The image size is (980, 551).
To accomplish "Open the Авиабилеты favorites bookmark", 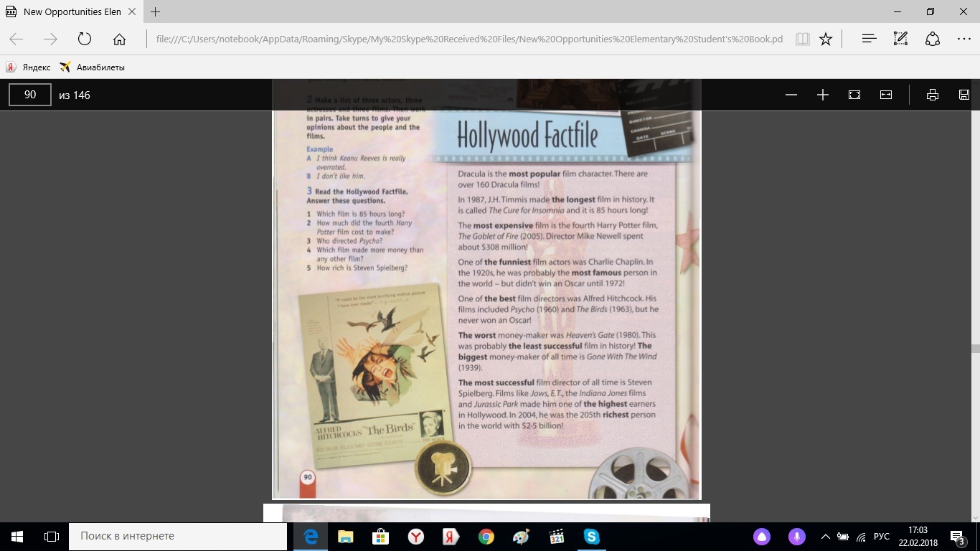I will coord(93,67).
